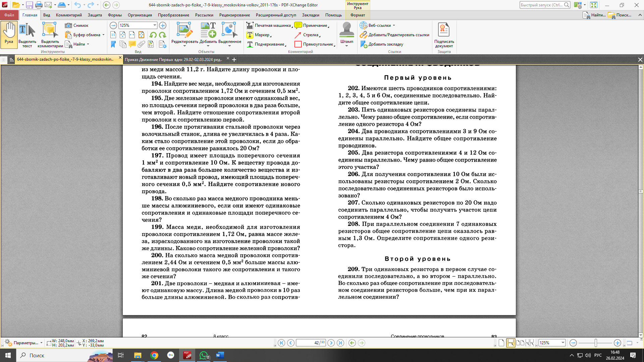Expand Буфер обмена dropdown arrow
The image size is (644, 362).
[103, 35]
